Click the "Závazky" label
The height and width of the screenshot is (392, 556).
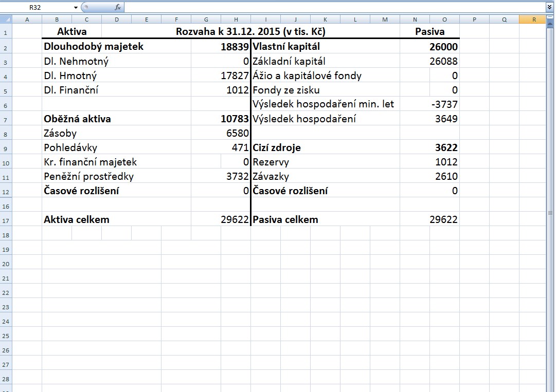pyautogui.click(x=271, y=177)
